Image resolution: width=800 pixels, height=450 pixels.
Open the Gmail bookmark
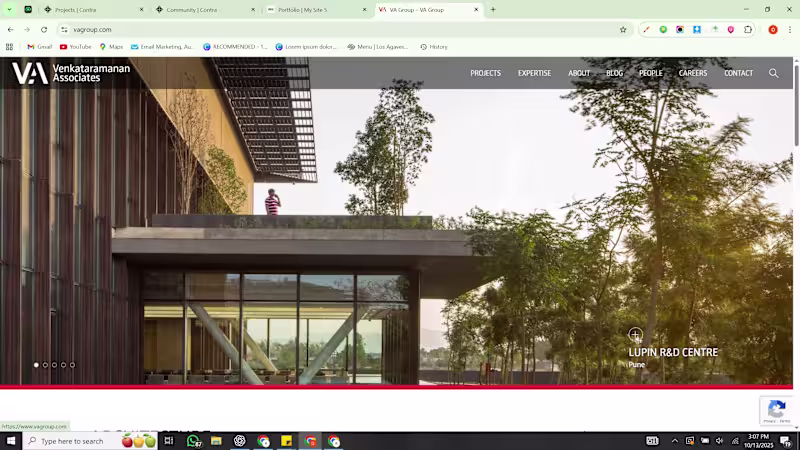tap(39, 46)
